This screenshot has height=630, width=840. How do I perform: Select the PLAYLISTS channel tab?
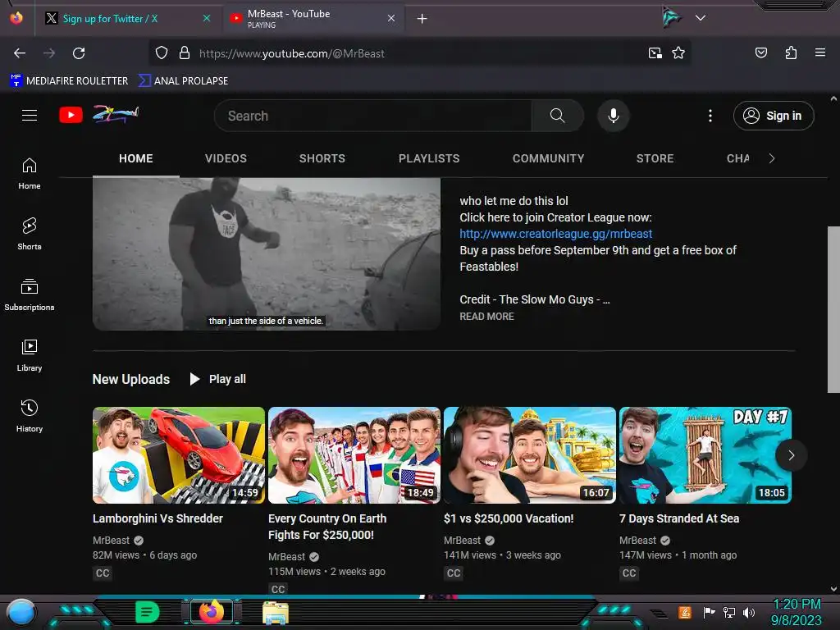coord(428,158)
